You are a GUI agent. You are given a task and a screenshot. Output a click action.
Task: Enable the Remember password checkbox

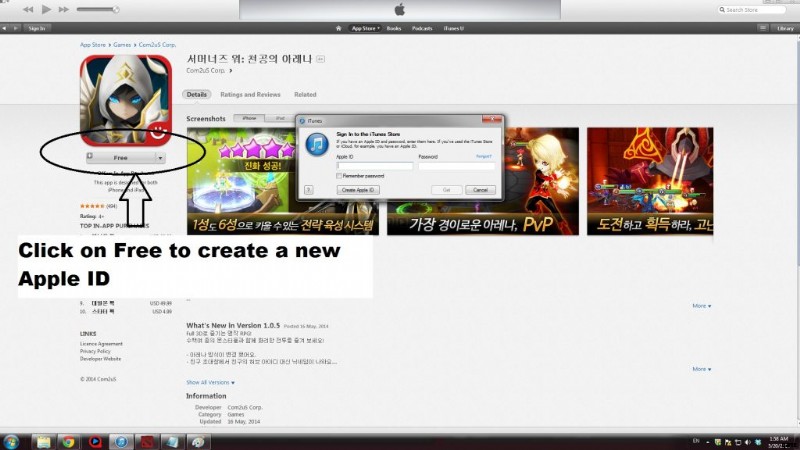click(340, 175)
